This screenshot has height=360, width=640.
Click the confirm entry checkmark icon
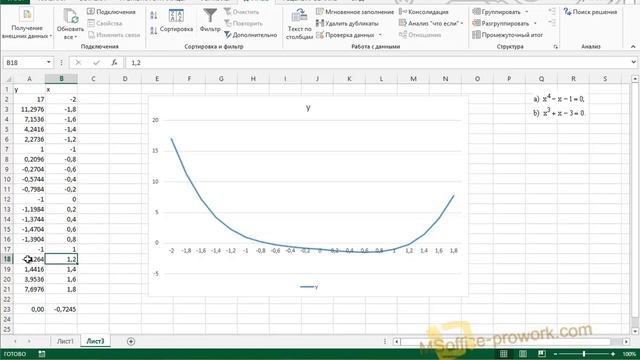[x=96, y=62]
